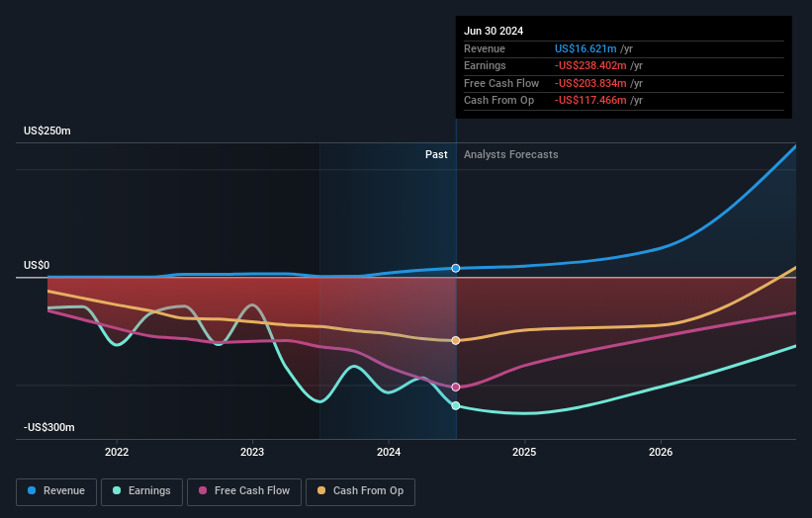Select the Earnings teal data point
The height and width of the screenshot is (518, 812).
tap(456, 405)
